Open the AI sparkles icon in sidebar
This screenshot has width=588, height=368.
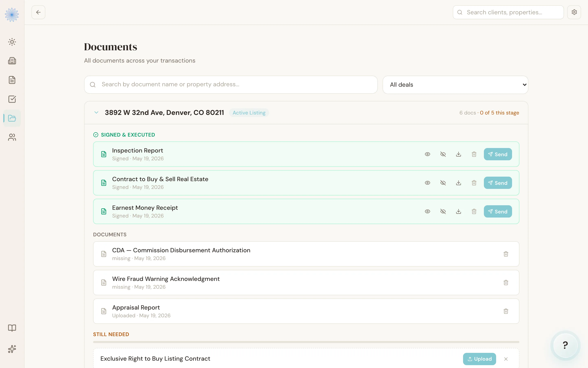(12, 349)
